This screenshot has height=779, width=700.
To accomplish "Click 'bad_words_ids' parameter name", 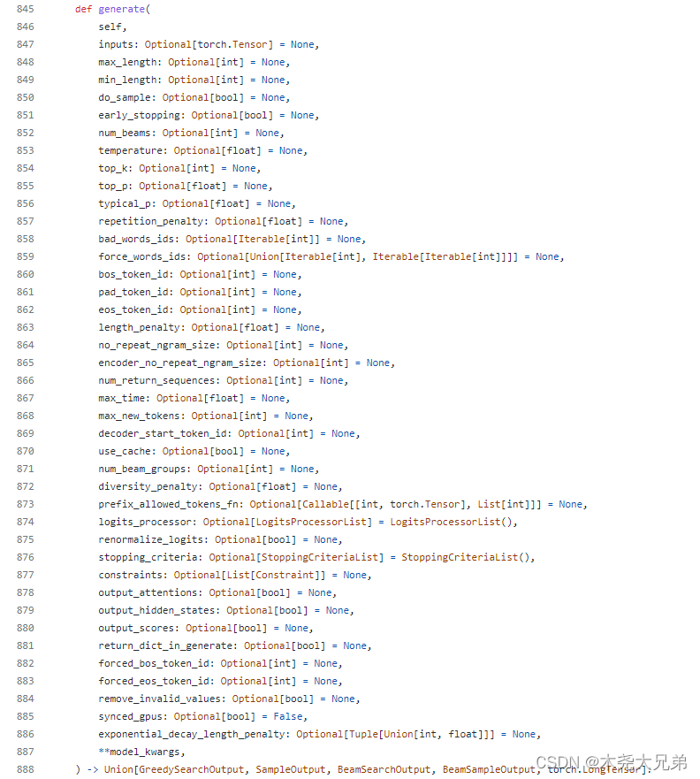I will [136, 239].
